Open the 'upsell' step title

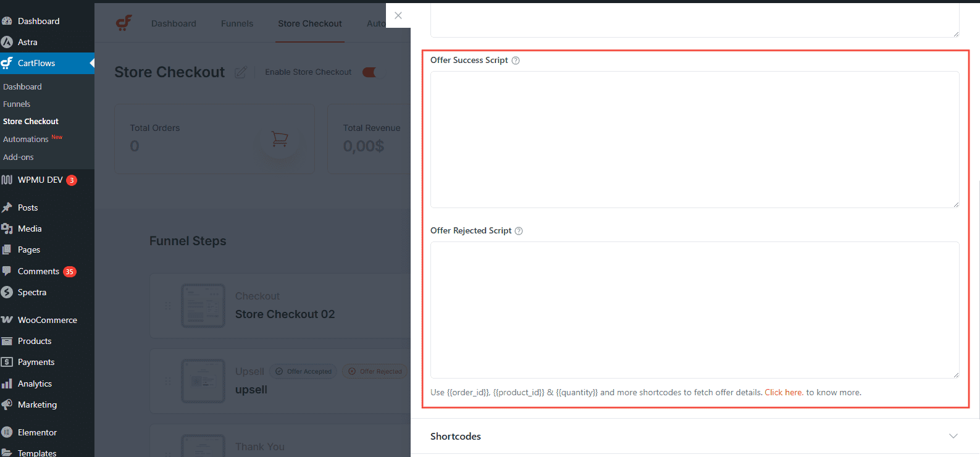pyautogui.click(x=251, y=390)
